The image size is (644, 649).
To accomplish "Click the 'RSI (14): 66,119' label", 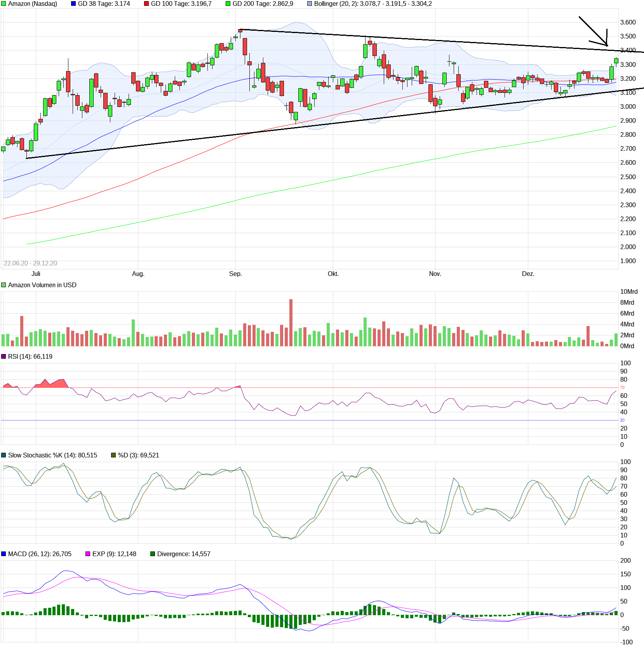I will point(30,357).
